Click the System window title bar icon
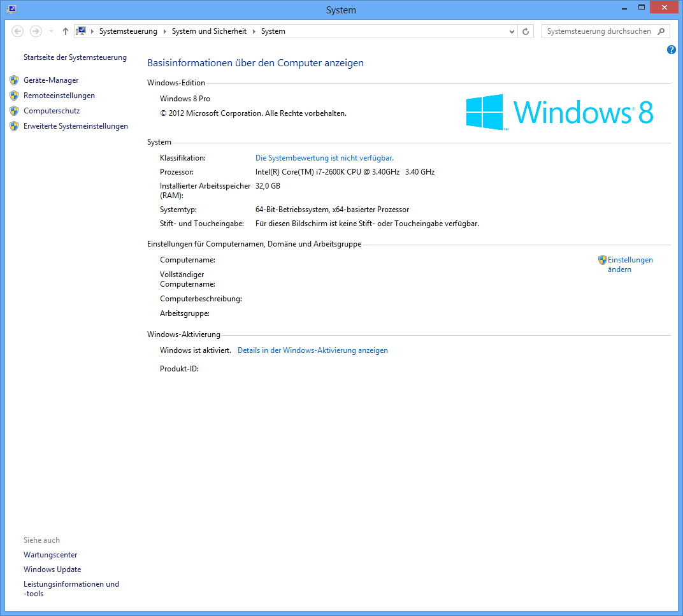This screenshot has height=616, width=683. click(x=11, y=9)
